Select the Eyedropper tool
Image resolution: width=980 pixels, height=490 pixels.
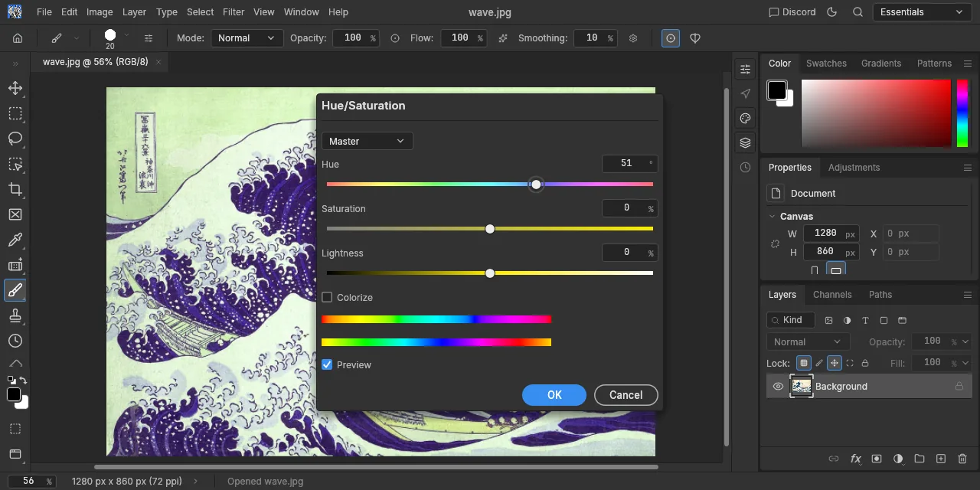(x=15, y=240)
